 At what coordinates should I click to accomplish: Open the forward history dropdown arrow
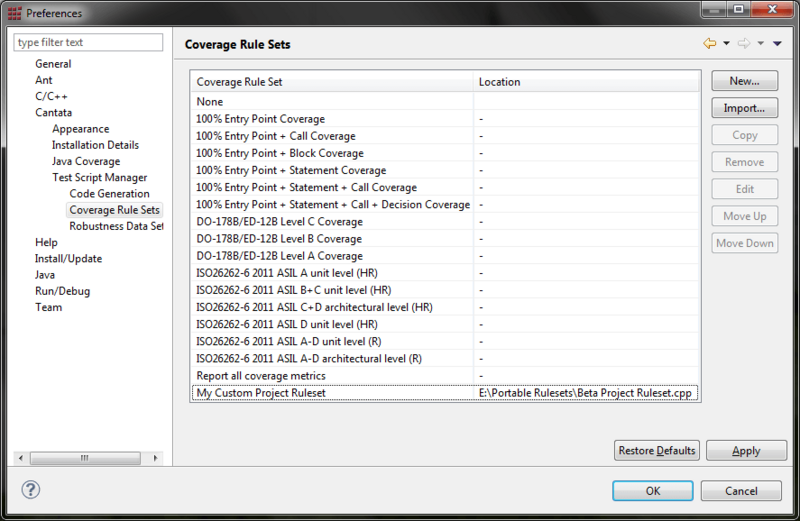pyautogui.click(x=760, y=43)
